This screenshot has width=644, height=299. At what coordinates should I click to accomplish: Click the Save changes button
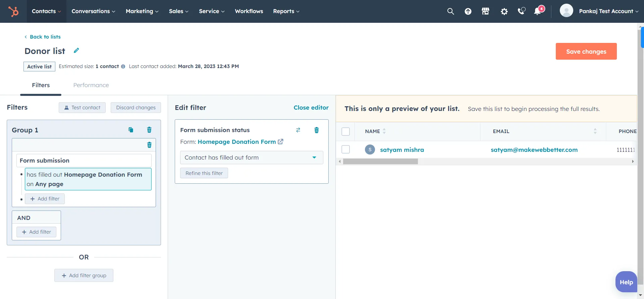point(586,51)
